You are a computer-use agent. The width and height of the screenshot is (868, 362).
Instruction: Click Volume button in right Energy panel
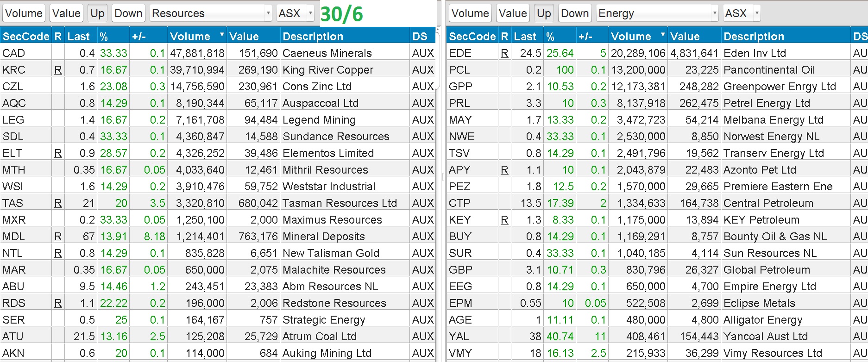(x=470, y=13)
